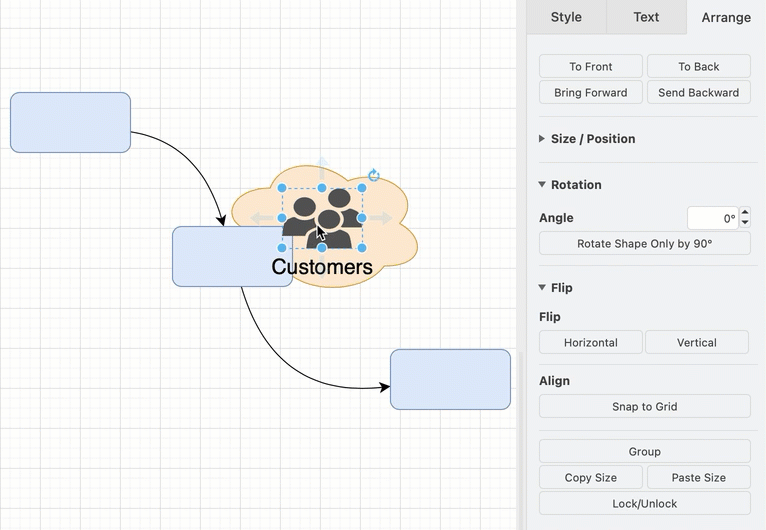This screenshot has width=766, height=530.
Task: Click the To Front button
Action: pos(591,66)
